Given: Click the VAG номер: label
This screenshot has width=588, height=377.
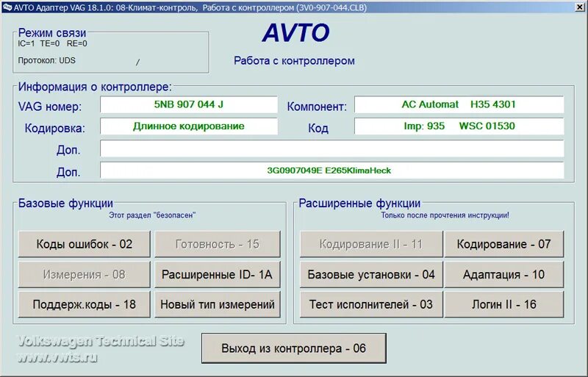Looking at the screenshot, I should pyautogui.click(x=50, y=107).
